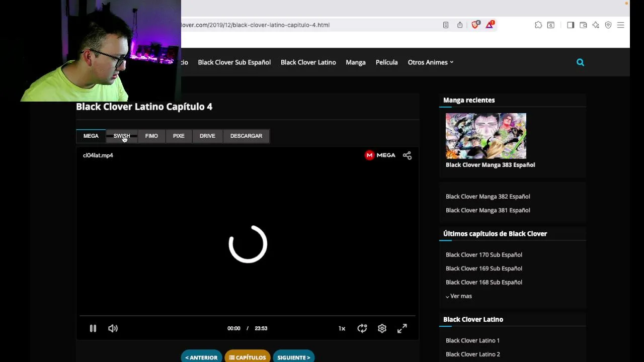The height and width of the screenshot is (362, 644).
Task: Expand Otros Animes dropdown
Action: 431,62
